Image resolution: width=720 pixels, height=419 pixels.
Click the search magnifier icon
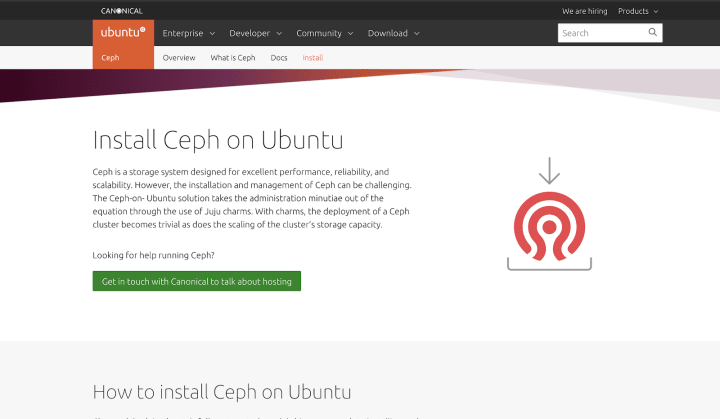652,33
